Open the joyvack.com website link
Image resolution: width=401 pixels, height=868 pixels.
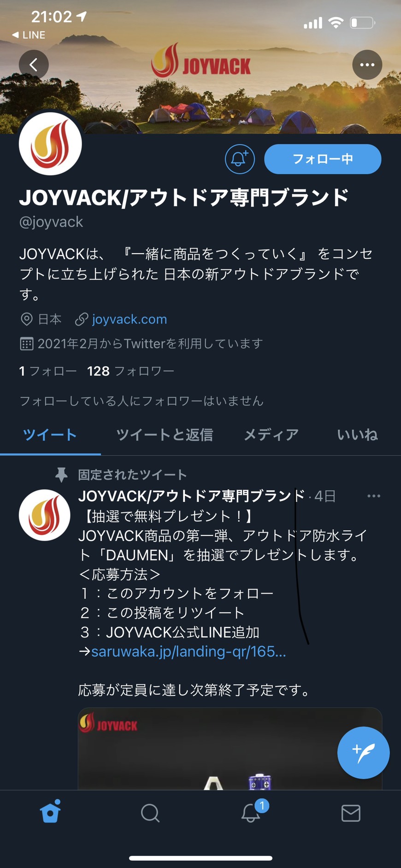click(x=130, y=319)
